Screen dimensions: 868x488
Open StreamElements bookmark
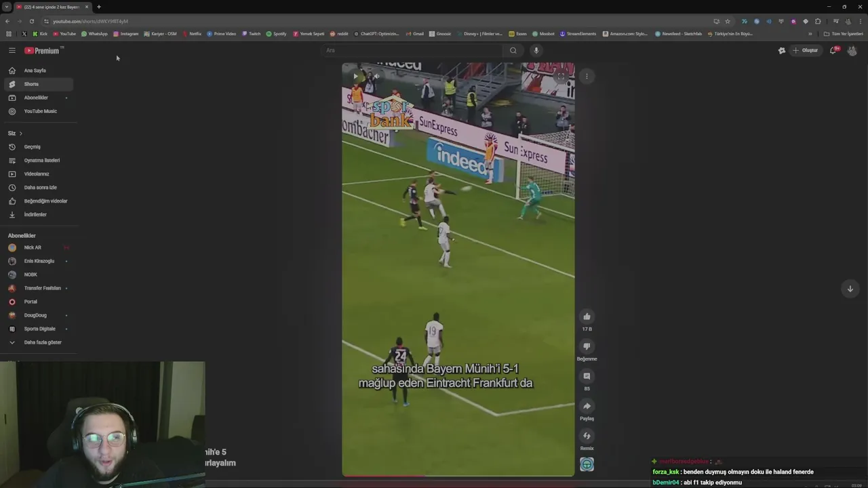pyautogui.click(x=578, y=34)
